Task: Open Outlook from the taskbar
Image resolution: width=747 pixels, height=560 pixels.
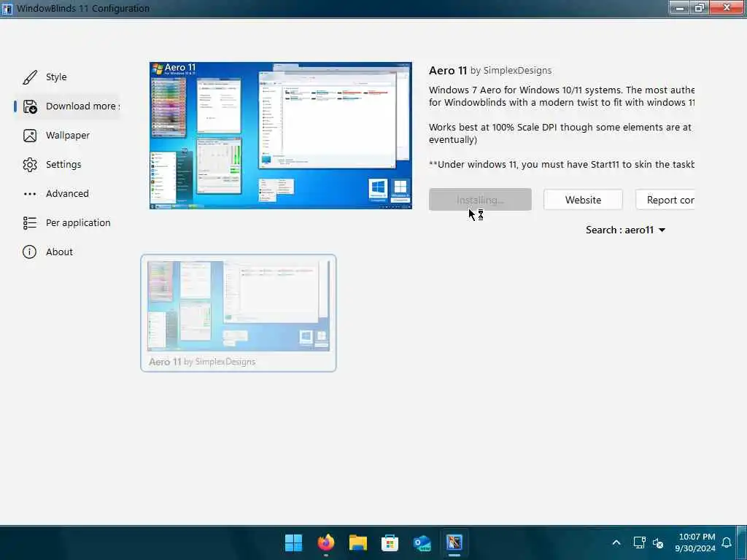Action: tap(422, 542)
